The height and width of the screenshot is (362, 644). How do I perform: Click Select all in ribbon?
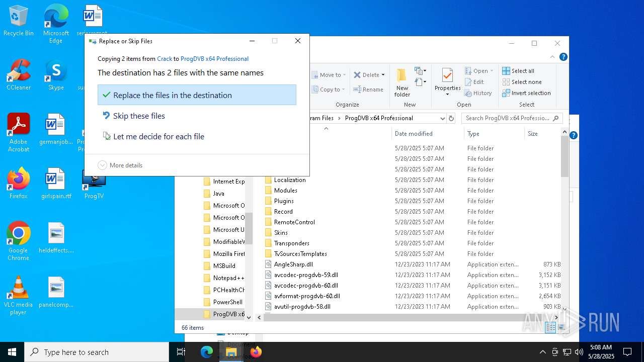[x=518, y=71]
